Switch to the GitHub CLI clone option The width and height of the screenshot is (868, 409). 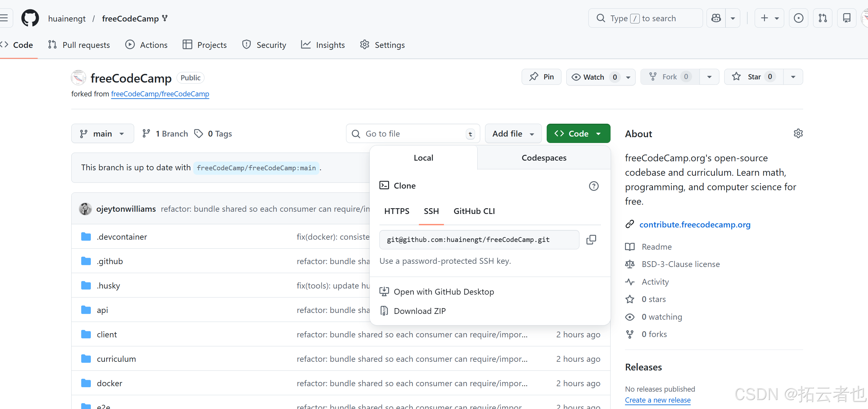pos(474,211)
